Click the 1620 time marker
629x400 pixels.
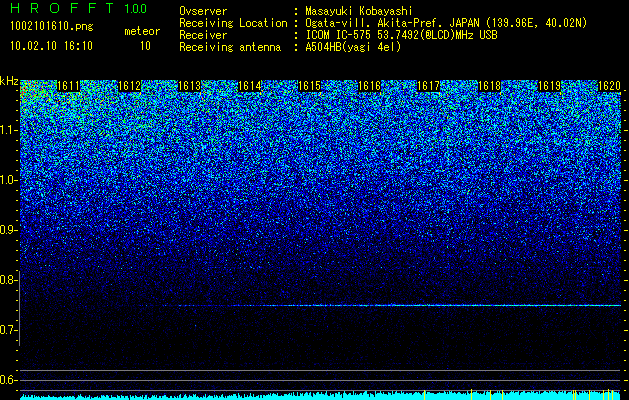[609, 86]
